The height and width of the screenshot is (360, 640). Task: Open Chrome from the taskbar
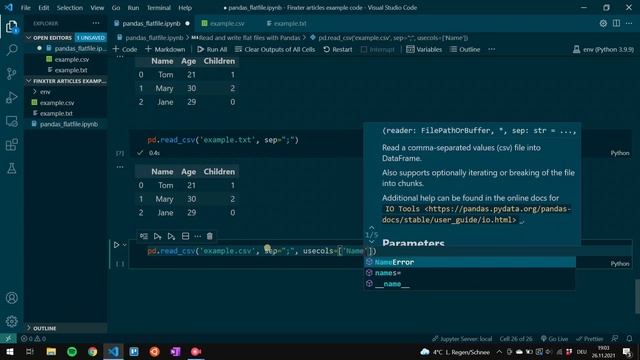pyautogui.click(x=93, y=351)
